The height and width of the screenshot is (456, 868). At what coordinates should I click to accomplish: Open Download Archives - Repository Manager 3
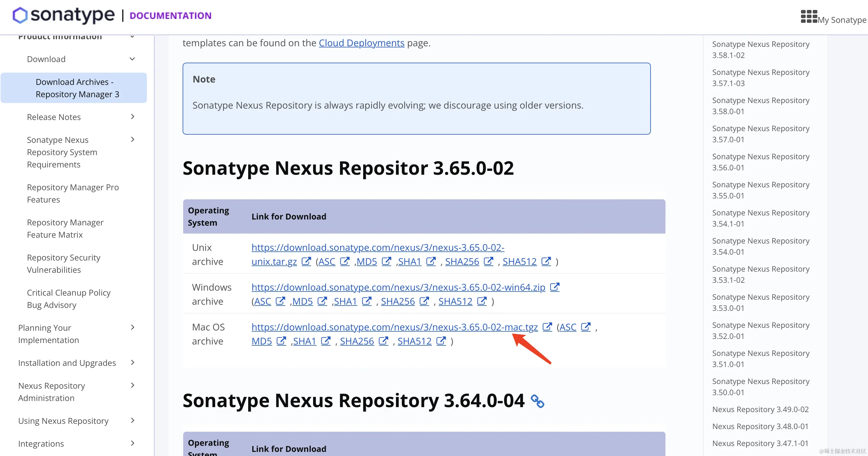tap(77, 88)
